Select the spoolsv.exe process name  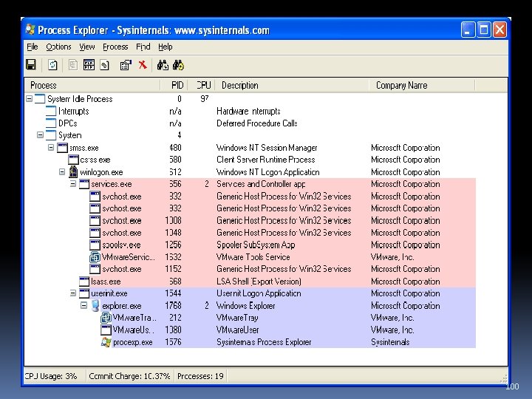(x=121, y=245)
